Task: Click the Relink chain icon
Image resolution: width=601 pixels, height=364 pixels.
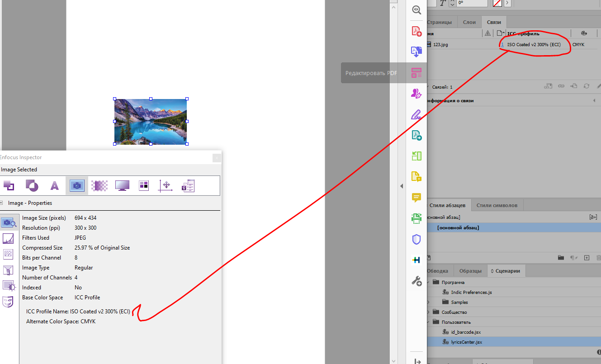Action: click(561, 86)
